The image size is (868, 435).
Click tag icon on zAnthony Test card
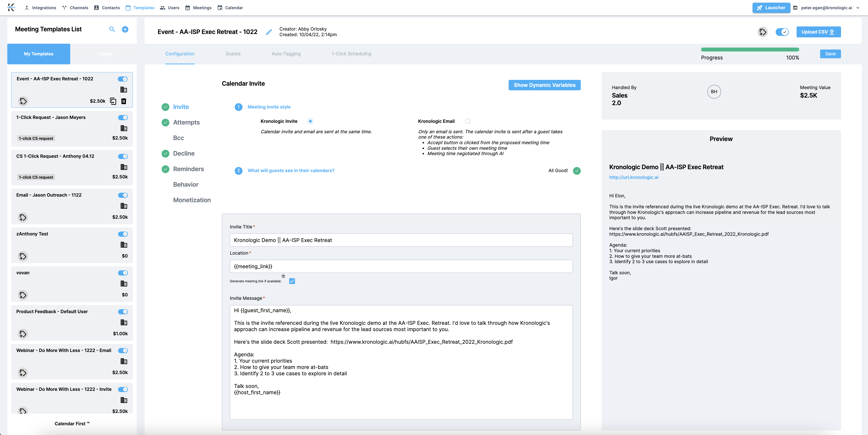(23, 256)
